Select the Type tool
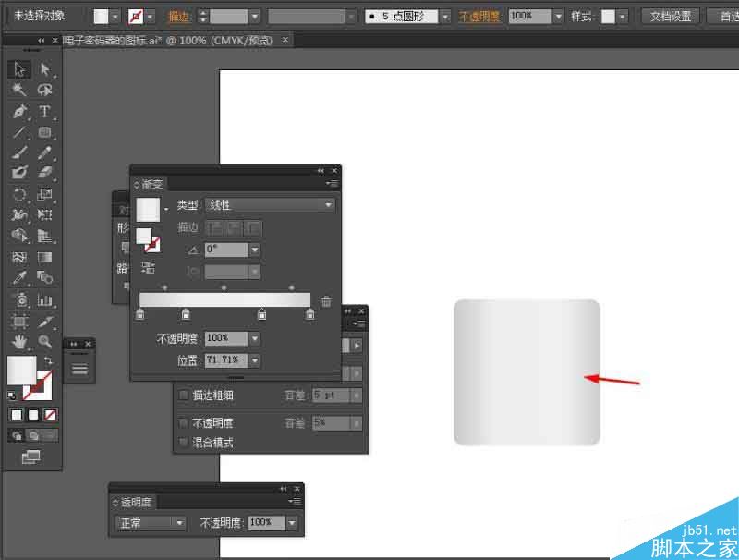 tap(44, 112)
